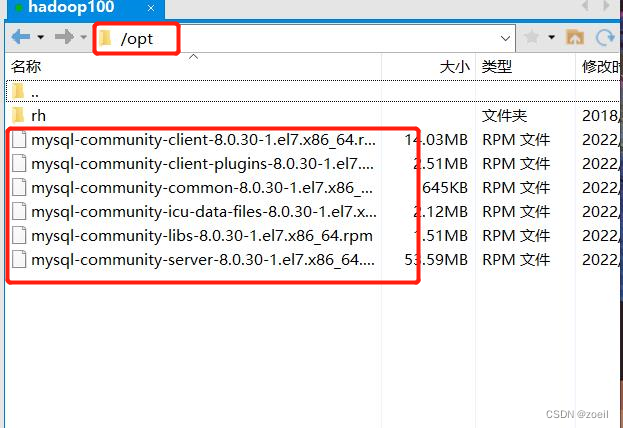Open the bookmark star dropdown arrow
The image size is (623, 428).
click(551, 37)
